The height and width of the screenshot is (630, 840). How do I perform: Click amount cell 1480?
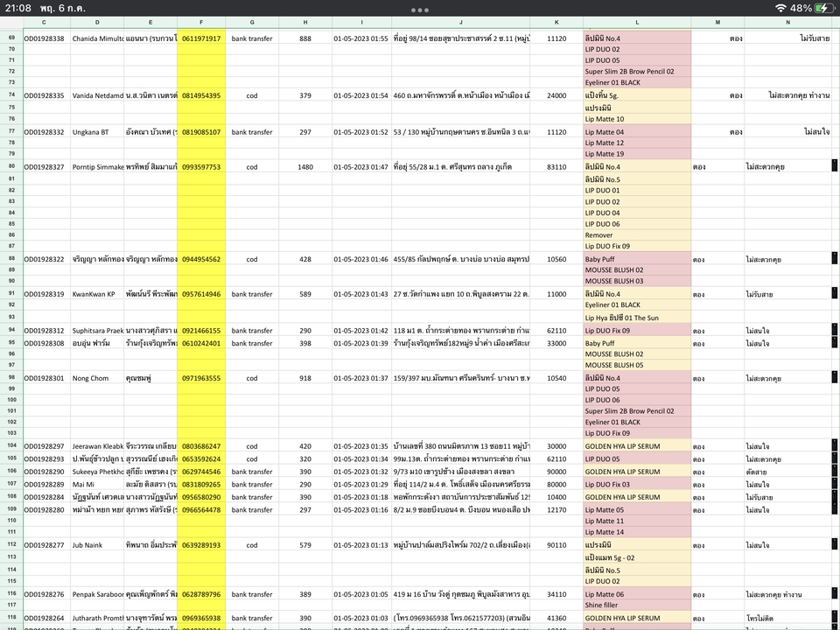(305, 166)
